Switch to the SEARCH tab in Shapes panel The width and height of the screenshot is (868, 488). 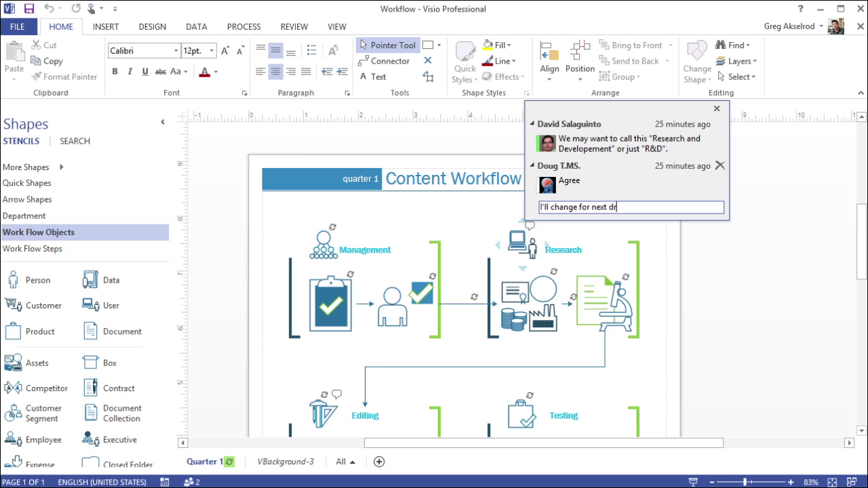coord(75,141)
